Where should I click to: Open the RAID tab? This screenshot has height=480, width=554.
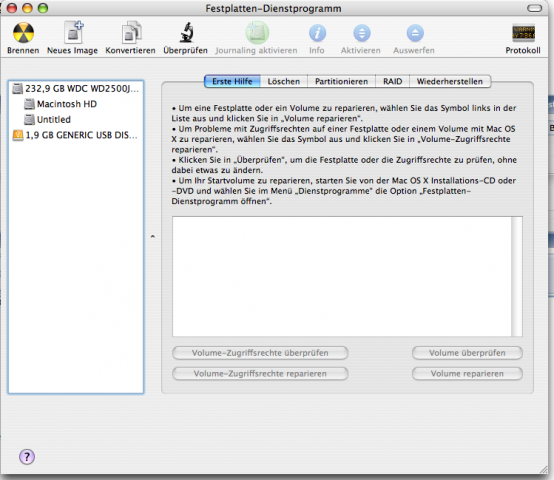[x=393, y=81]
